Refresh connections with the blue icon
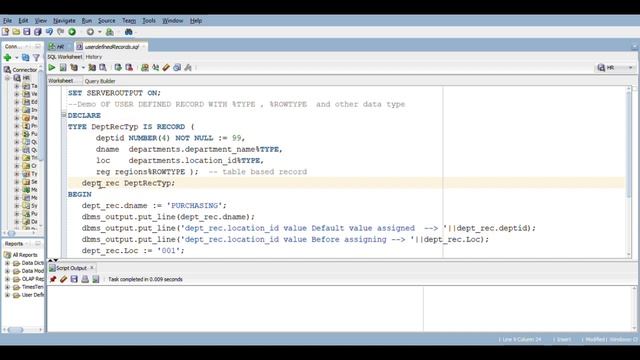The width and height of the screenshot is (640, 360). (x=26, y=58)
